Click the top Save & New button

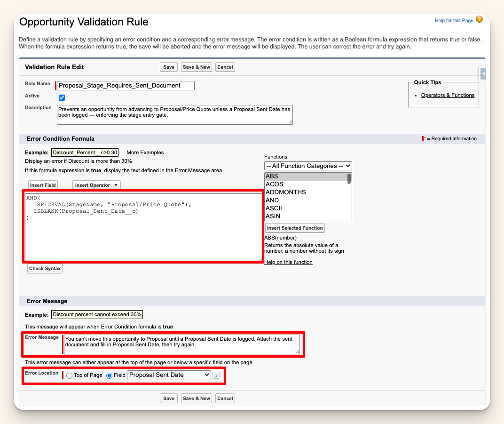(x=197, y=67)
